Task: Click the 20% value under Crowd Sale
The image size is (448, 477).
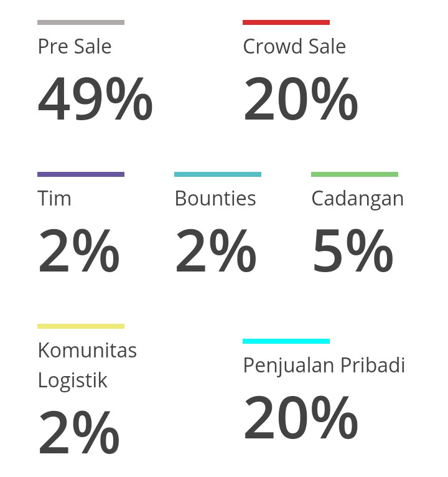Action: [301, 99]
